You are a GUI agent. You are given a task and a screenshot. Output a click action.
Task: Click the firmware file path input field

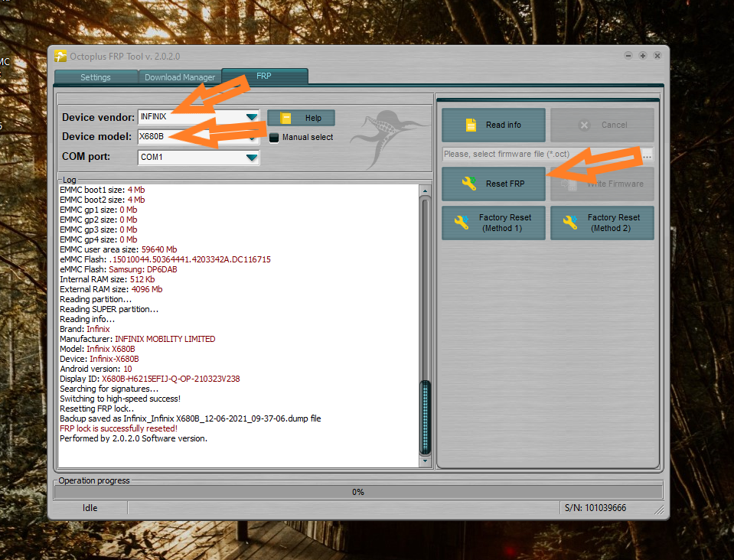pyautogui.click(x=542, y=155)
